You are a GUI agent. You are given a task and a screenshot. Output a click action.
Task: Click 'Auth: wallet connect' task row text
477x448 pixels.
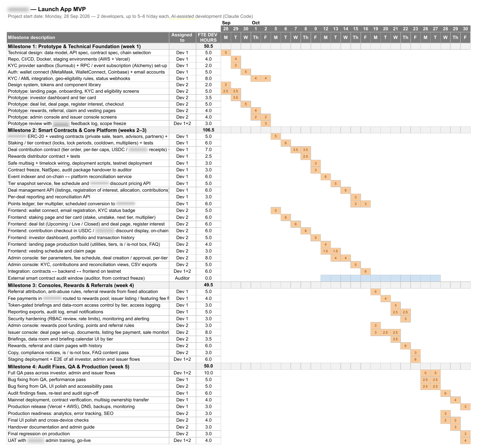click(86, 72)
